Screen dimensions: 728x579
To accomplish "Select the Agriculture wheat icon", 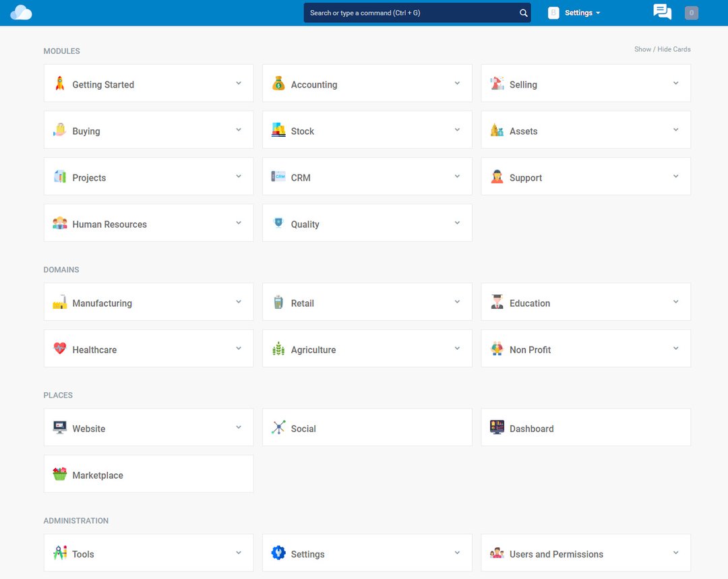I will pos(278,348).
